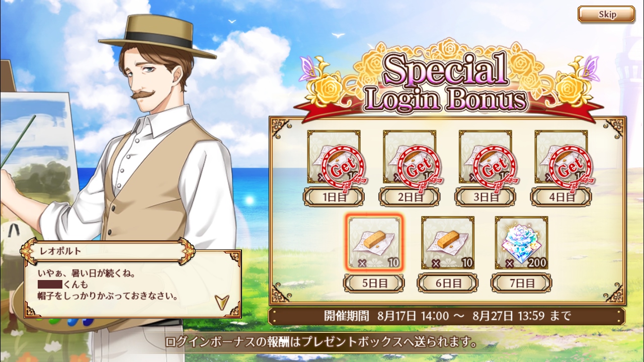Click the 3日目 label
Screen dimensions: 644x362
pos(486,197)
